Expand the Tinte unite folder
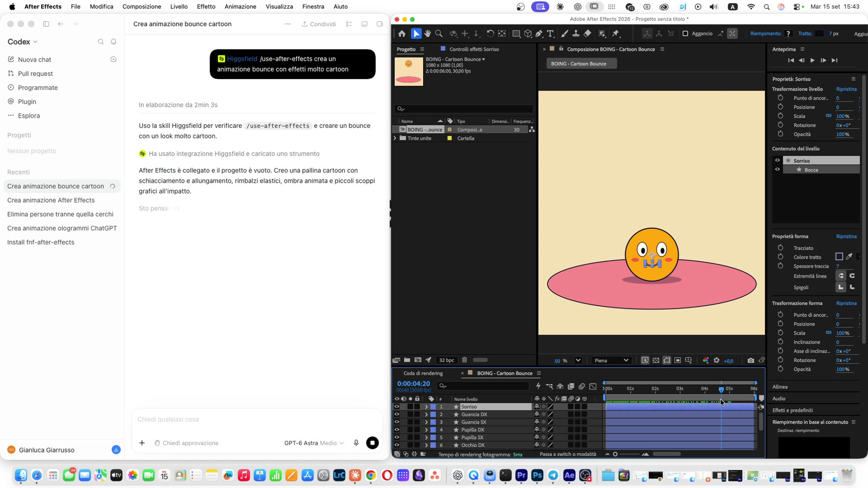The width and height of the screenshot is (868, 488). tap(395, 138)
